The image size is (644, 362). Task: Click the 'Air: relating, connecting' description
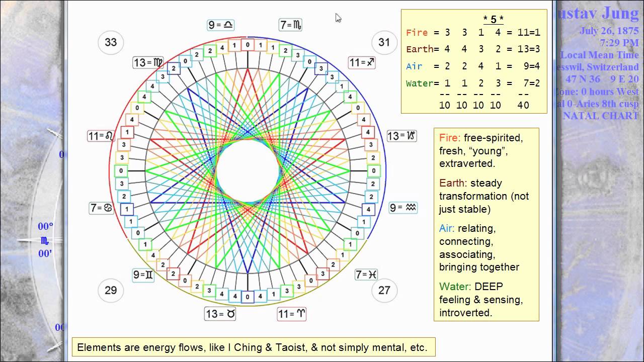[479, 247]
